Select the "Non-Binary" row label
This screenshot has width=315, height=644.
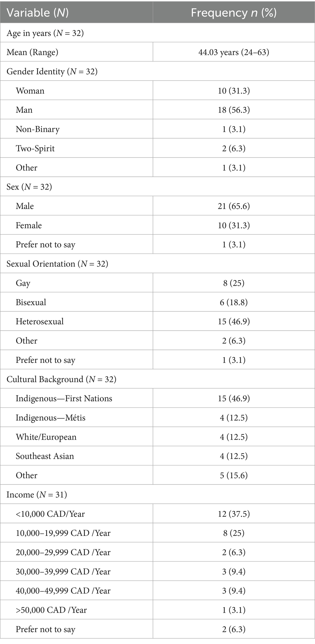(38, 129)
